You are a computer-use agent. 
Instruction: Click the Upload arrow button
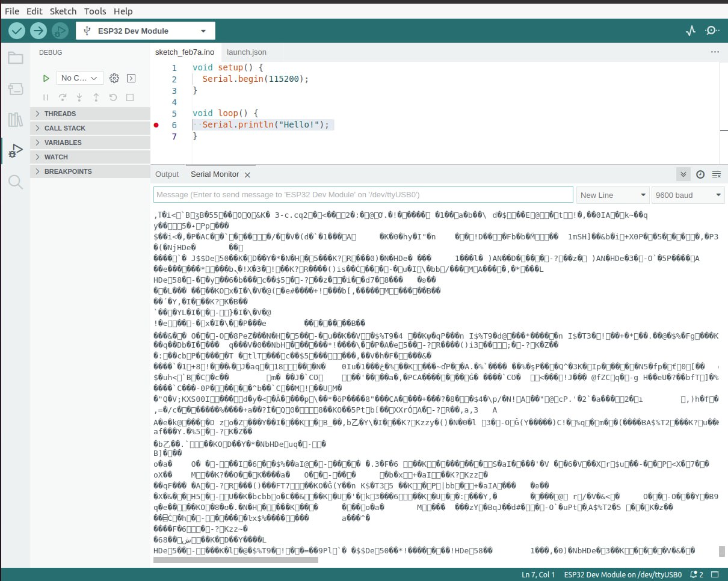pyautogui.click(x=39, y=31)
